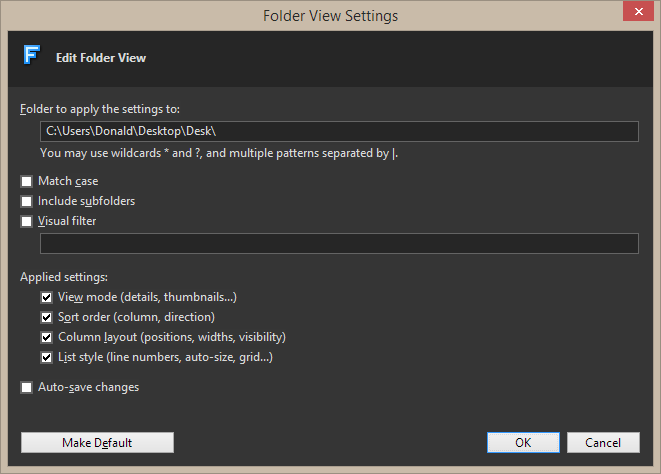661x474 pixels.
Task: Click the Visual filter text box
Action: (x=339, y=244)
